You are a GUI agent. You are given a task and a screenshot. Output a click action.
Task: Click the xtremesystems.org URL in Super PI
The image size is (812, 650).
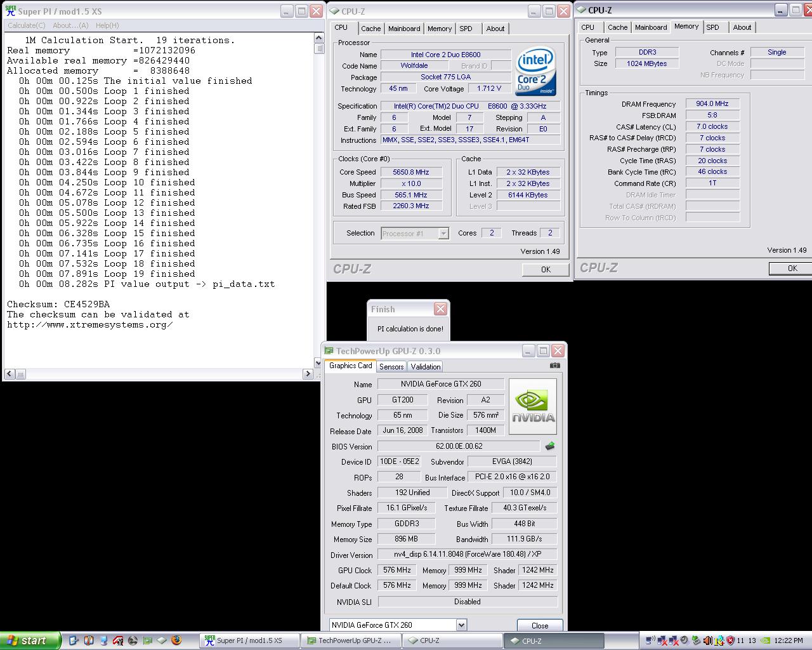(90, 324)
